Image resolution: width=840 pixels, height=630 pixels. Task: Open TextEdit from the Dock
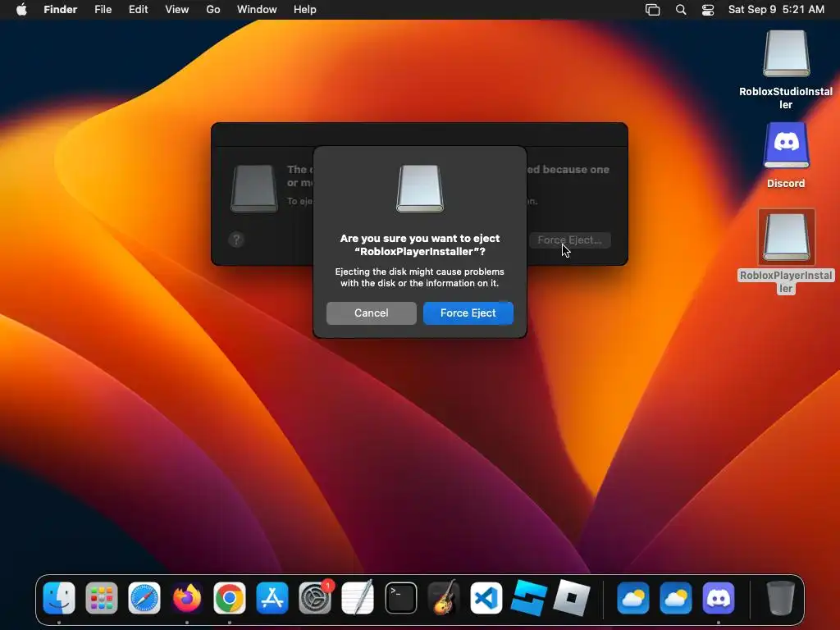tap(358, 598)
